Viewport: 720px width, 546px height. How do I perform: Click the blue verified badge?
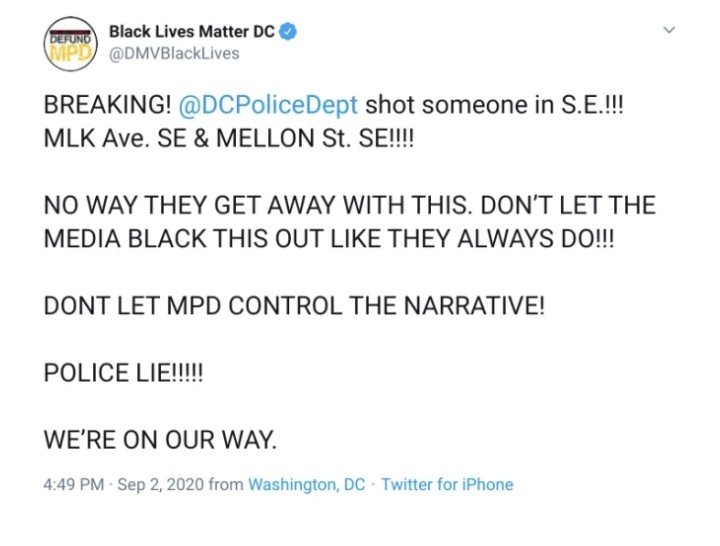[x=289, y=31]
